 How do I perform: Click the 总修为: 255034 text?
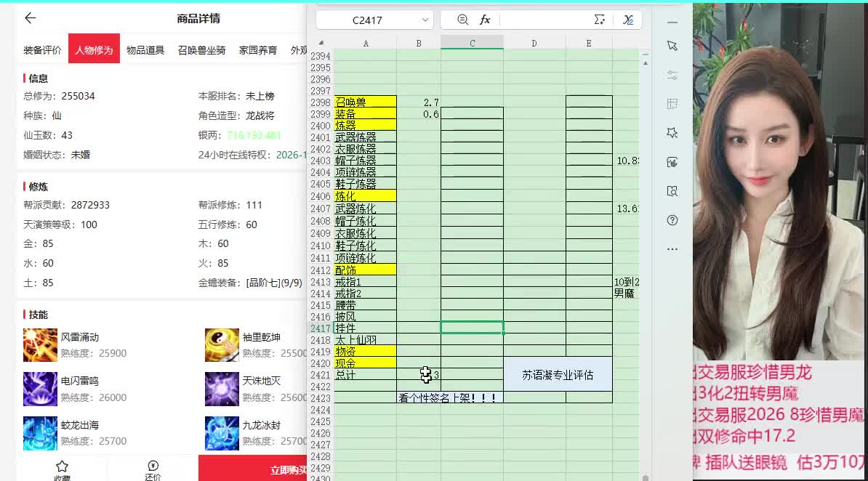(59, 97)
